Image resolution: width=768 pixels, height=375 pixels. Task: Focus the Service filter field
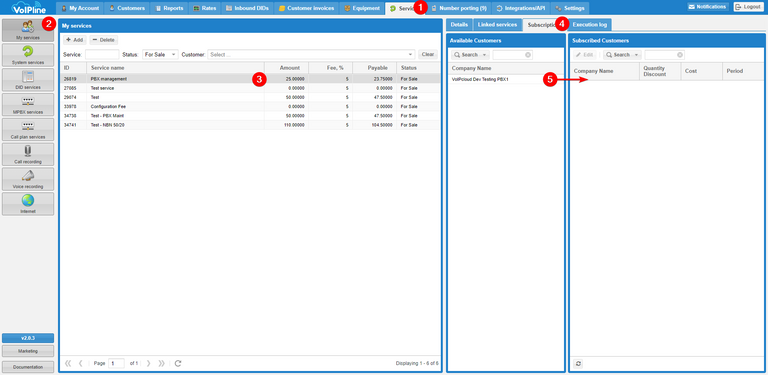click(x=102, y=55)
